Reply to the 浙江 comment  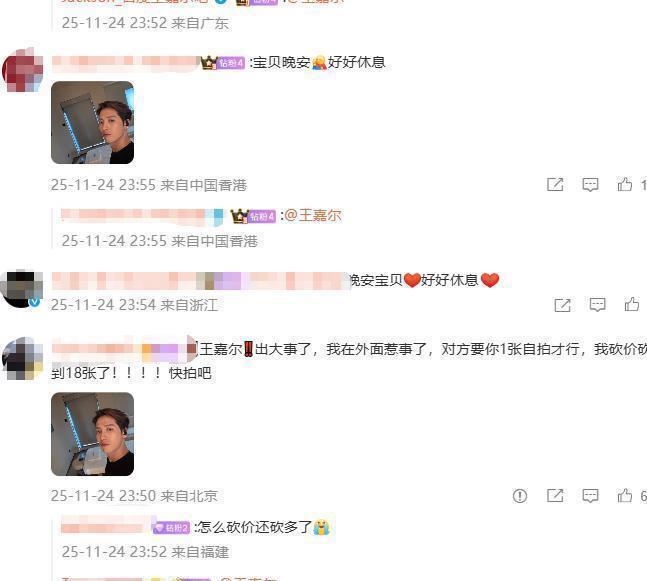[x=597, y=305]
